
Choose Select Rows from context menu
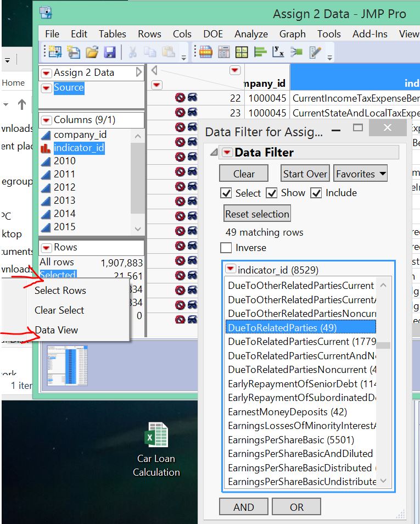point(60,291)
